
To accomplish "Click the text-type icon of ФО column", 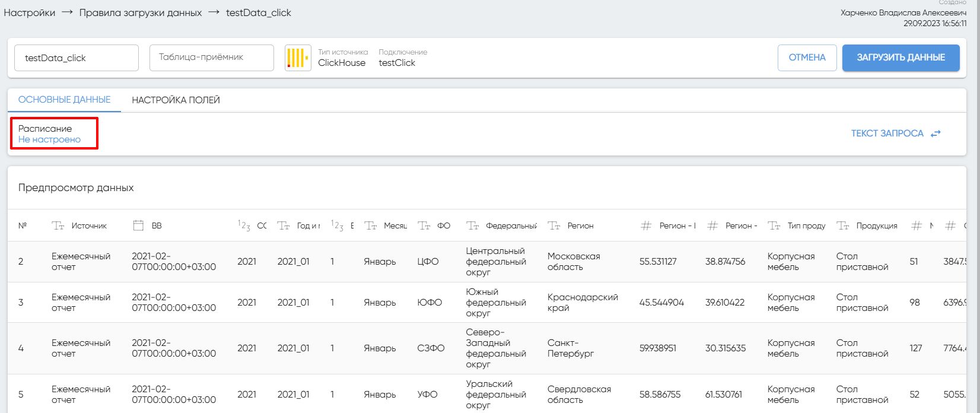I will pos(424,225).
